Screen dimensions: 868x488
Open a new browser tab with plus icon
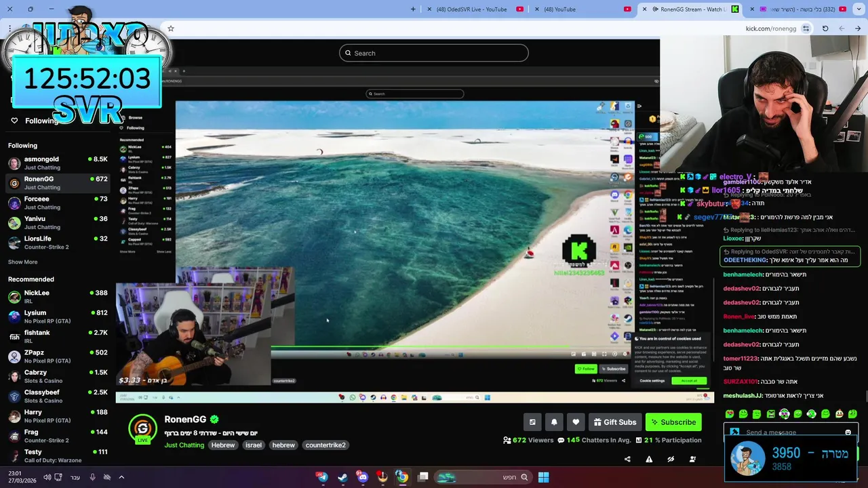click(413, 9)
